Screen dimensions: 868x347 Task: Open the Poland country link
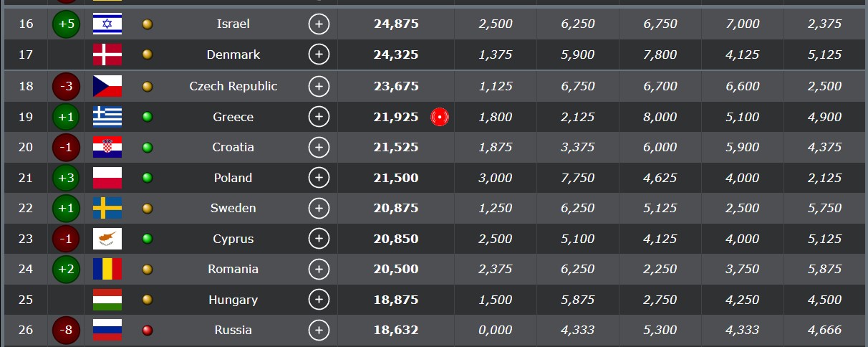point(233,178)
